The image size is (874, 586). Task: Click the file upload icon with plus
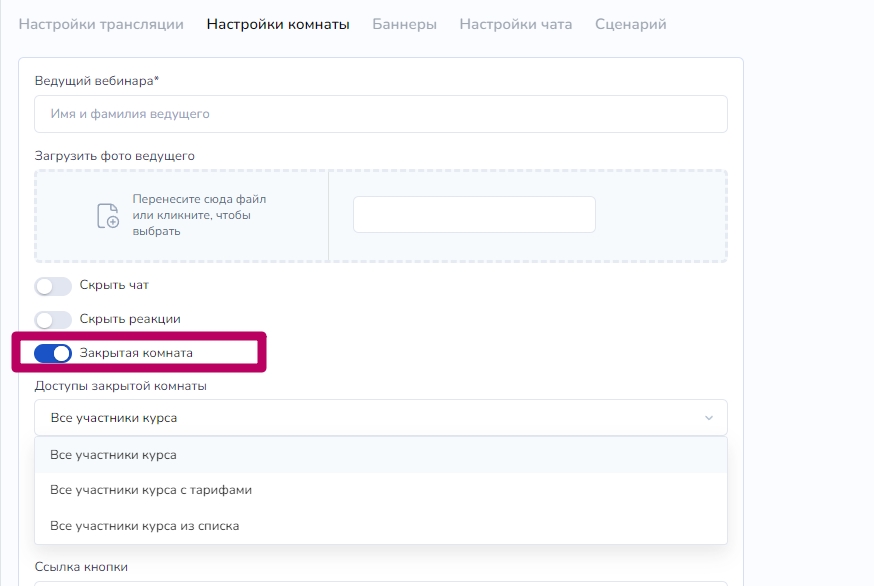pos(107,215)
